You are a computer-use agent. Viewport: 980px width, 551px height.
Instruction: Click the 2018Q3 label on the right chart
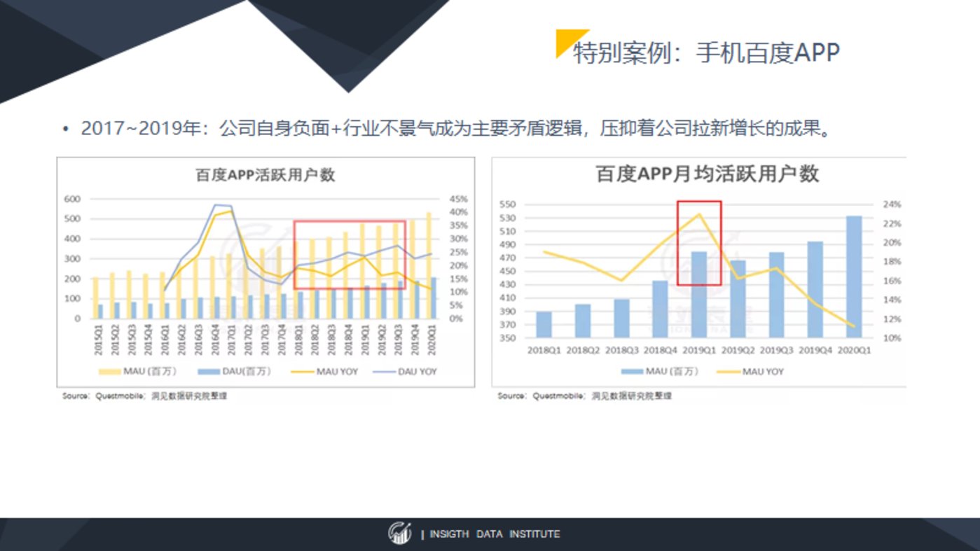pos(622,350)
